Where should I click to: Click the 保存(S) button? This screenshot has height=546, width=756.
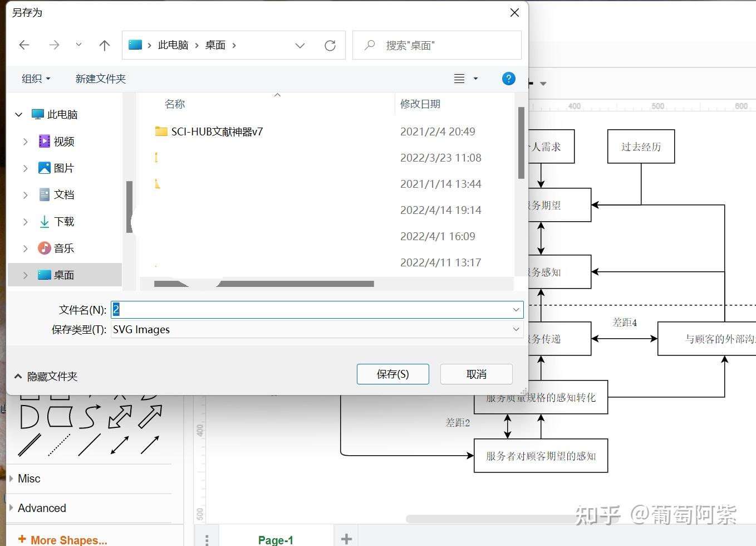[392, 374]
